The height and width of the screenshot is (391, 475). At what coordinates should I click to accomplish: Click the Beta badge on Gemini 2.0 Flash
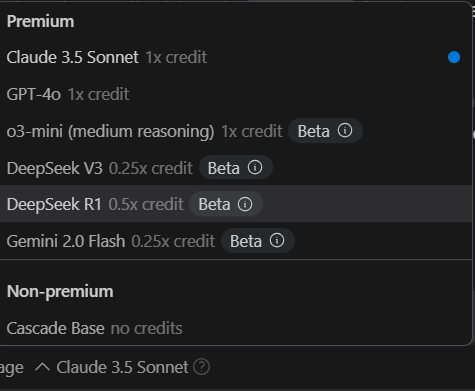coord(258,241)
